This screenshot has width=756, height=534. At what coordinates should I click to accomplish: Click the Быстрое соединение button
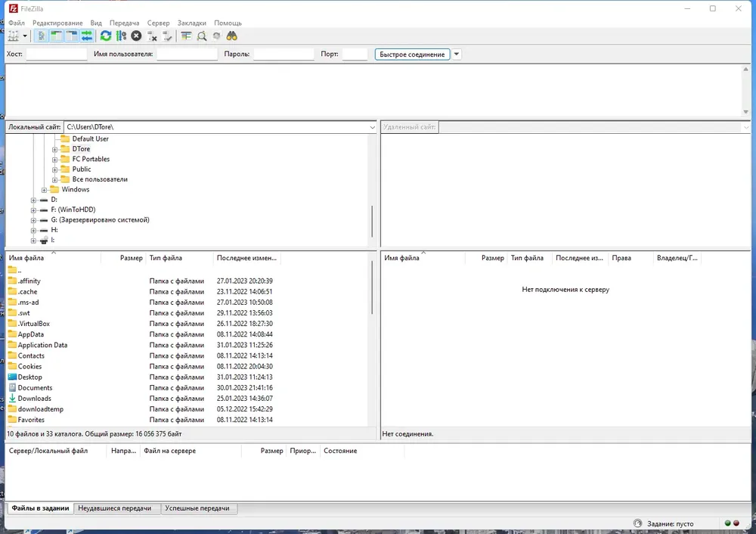pyautogui.click(x=412, y=54)
